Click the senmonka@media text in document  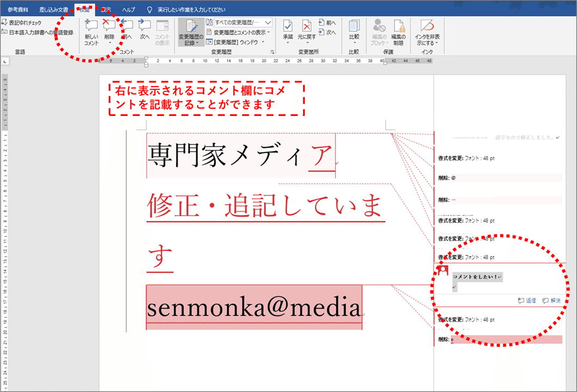(x=254, y=308)
